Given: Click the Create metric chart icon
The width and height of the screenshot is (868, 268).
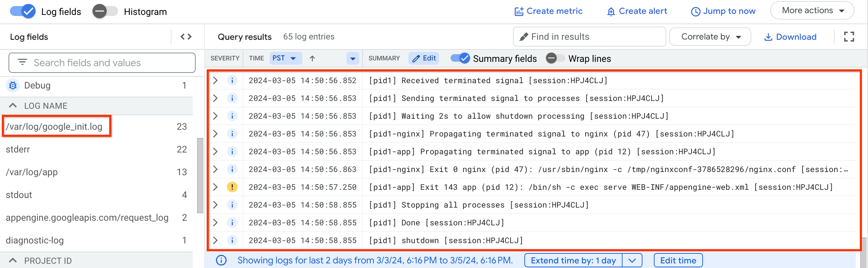Looking at the screenshot, I should point(519,11).
